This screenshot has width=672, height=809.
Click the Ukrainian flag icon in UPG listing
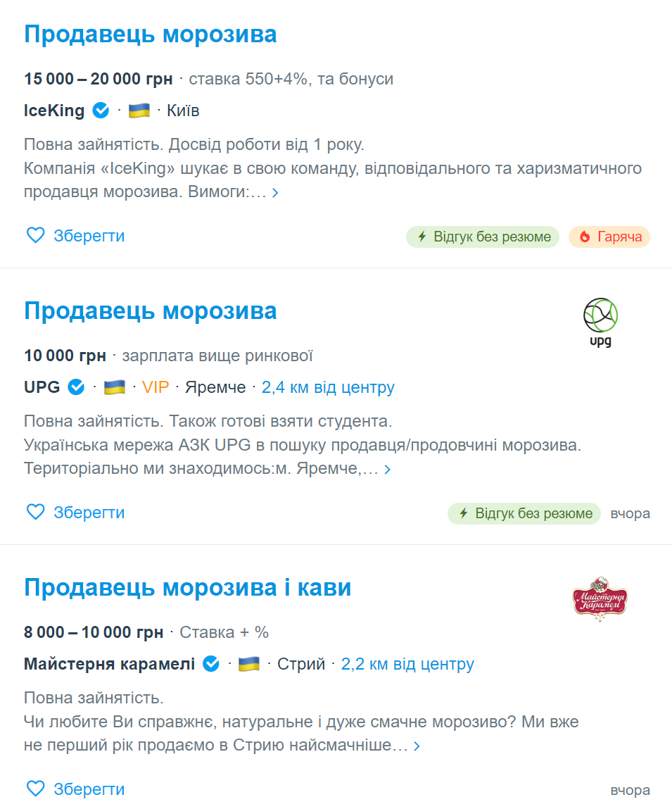114,387
